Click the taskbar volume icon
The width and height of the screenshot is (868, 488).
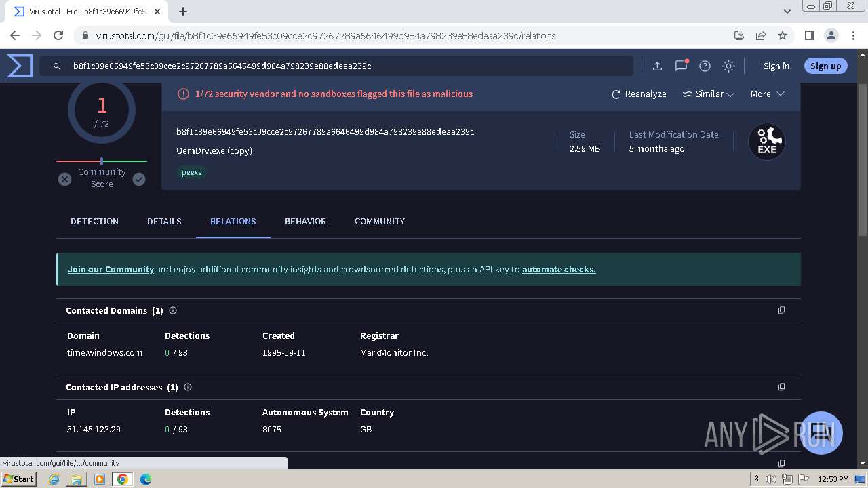[771, 479]
